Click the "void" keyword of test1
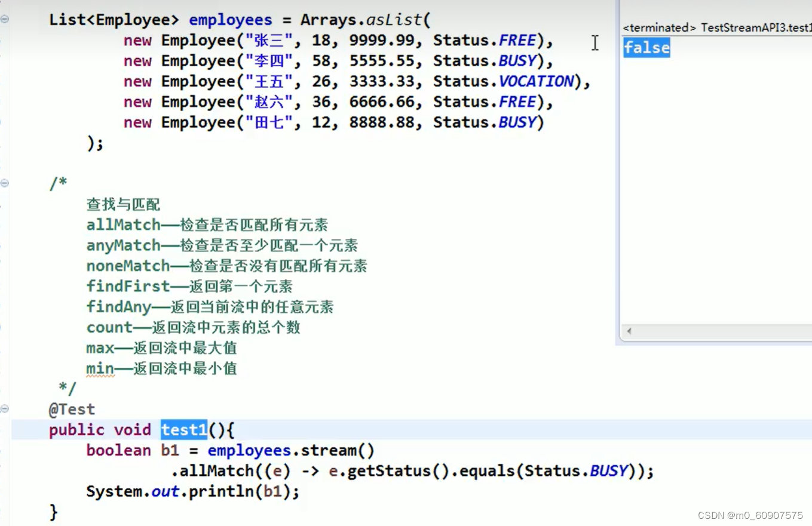This screenshot has height=526, width=812. (133, 430)
